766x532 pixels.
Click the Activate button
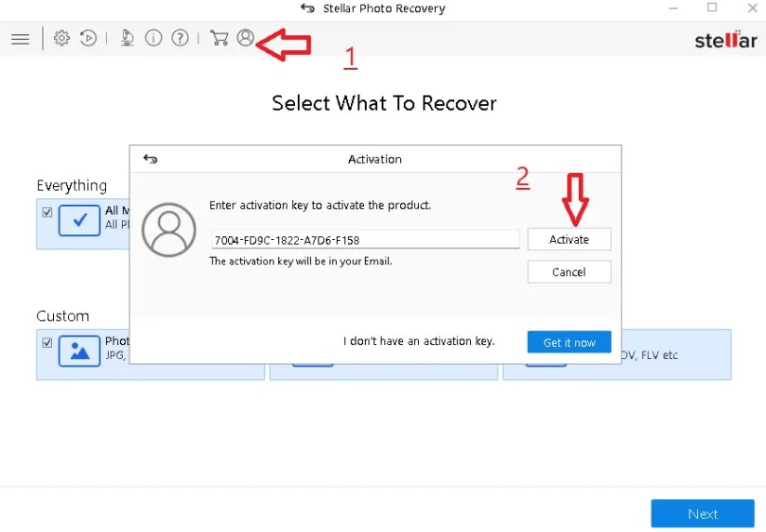click(x=569, y=239)
